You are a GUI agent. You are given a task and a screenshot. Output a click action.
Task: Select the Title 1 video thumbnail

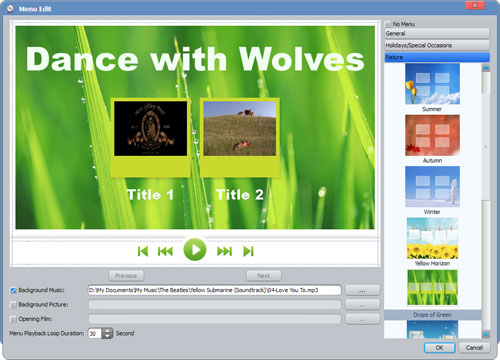[151, 129]
